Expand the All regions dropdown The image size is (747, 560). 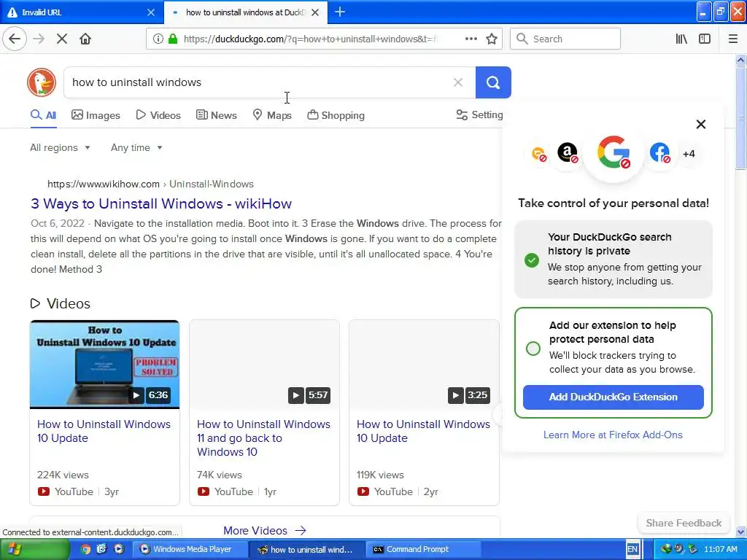[x=60, y=147]
